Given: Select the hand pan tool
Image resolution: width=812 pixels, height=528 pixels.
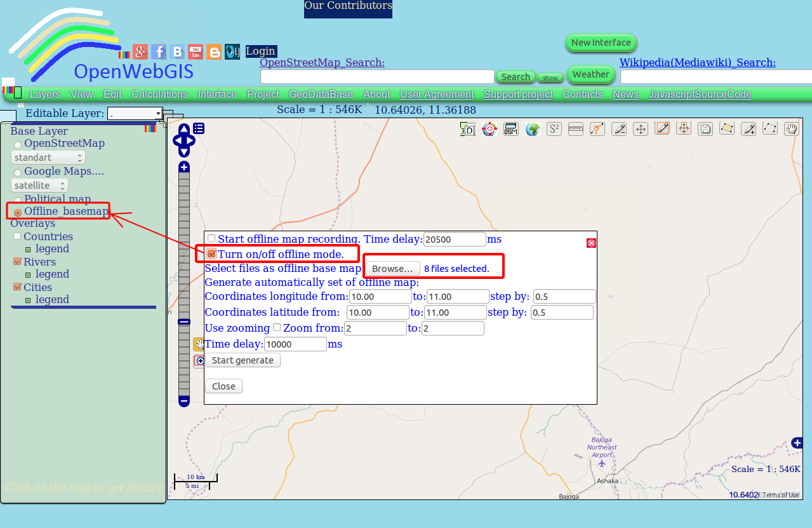Looking at the screenshot, I should coord(792,128).
